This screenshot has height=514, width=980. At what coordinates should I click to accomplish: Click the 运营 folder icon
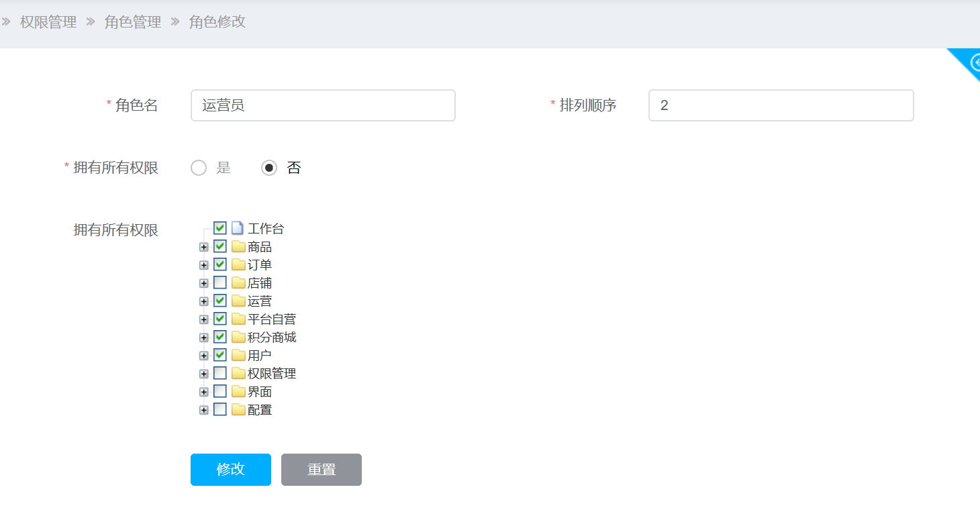click(238, 301)
